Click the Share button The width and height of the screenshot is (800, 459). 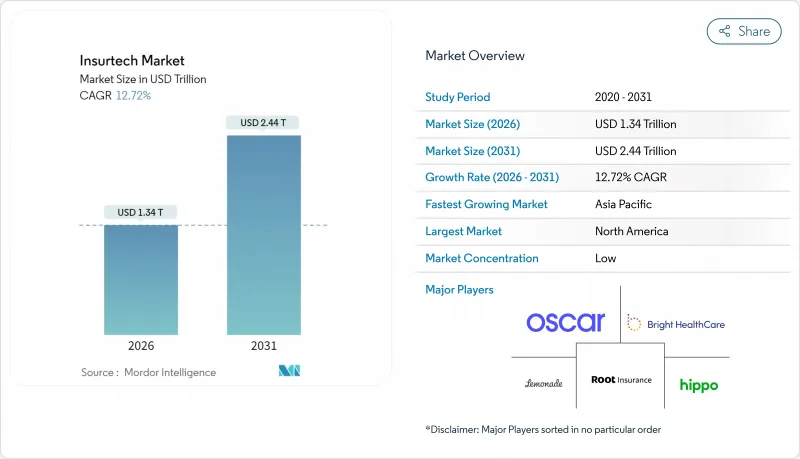tap(744, 31)
